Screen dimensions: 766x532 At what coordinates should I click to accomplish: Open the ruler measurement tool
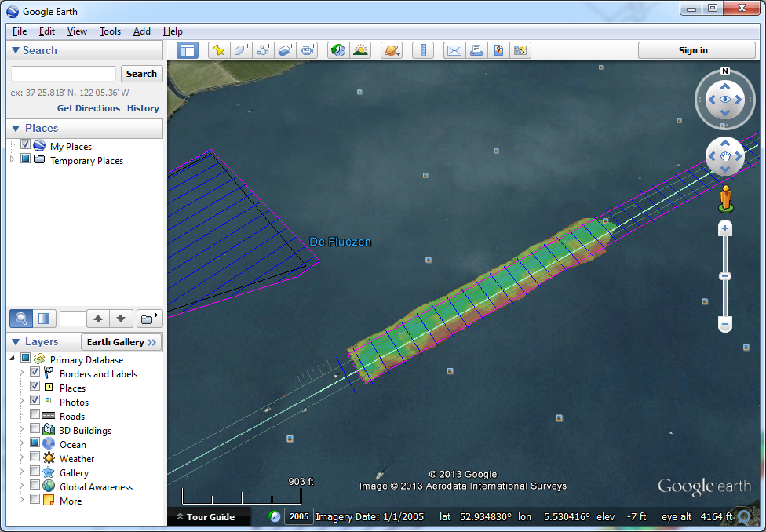point(423,50)
